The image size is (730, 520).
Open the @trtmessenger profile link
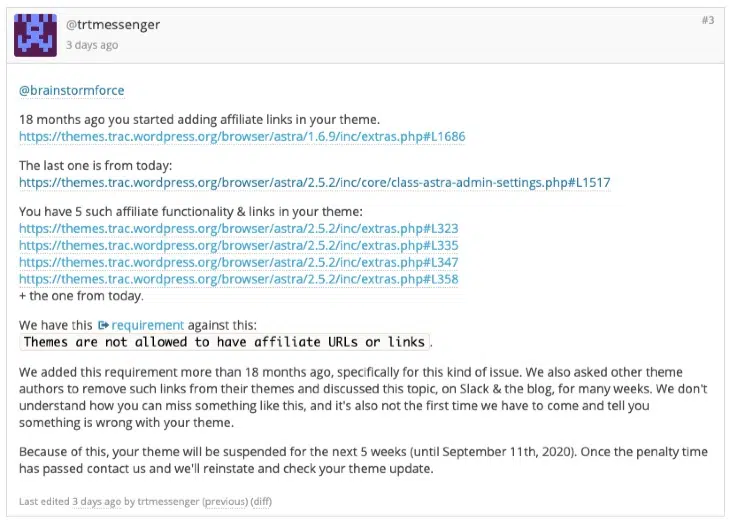pos(112,24)
